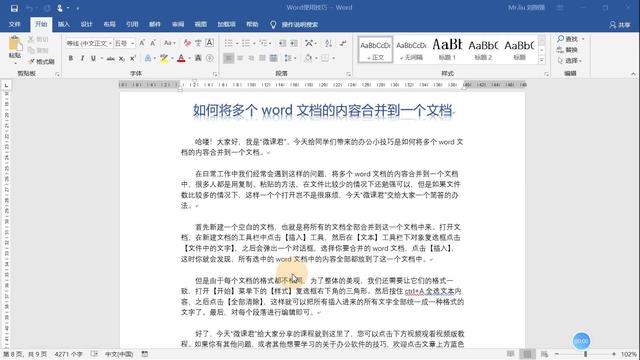Click the Save icon in title bar
This screenshot has width=640, height=360.
[x=14, y=8]
